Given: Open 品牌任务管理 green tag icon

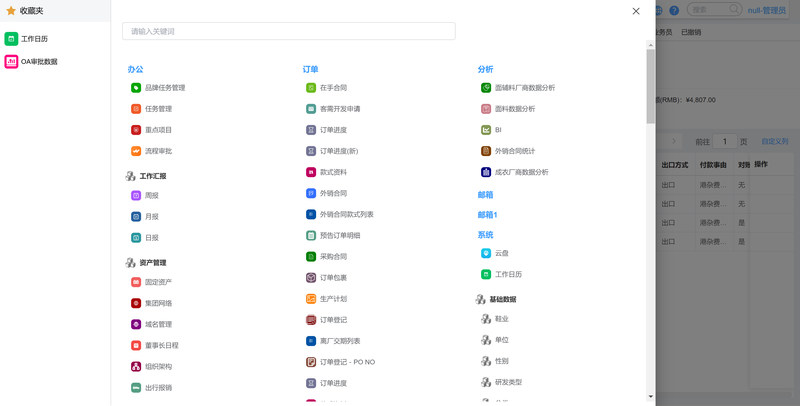Looking at the screenshot, I should (136, 88).
